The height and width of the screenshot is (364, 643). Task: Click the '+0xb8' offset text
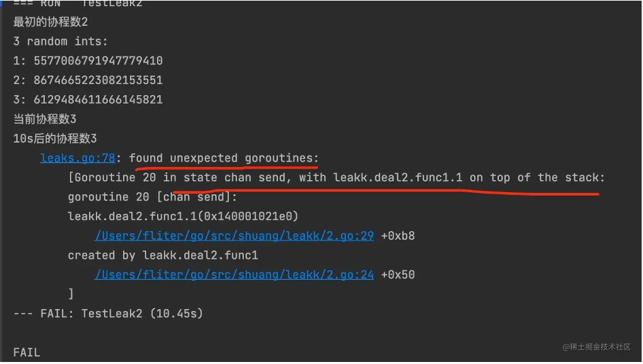[x=398, y=236]
